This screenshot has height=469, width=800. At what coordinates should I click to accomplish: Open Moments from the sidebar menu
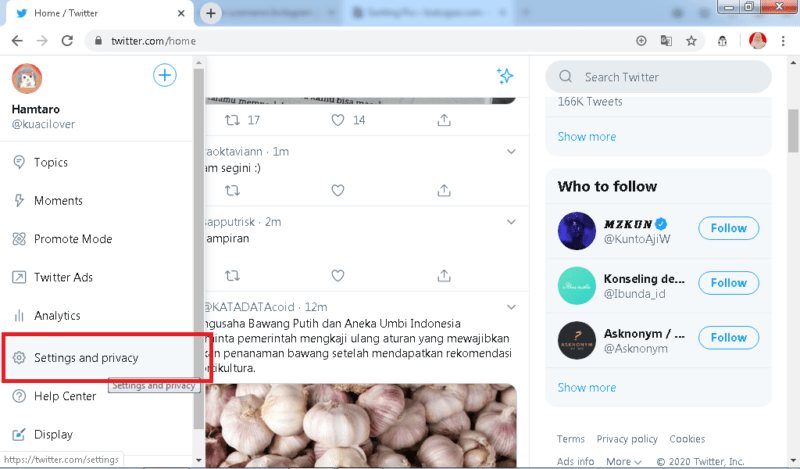point(97,201)
